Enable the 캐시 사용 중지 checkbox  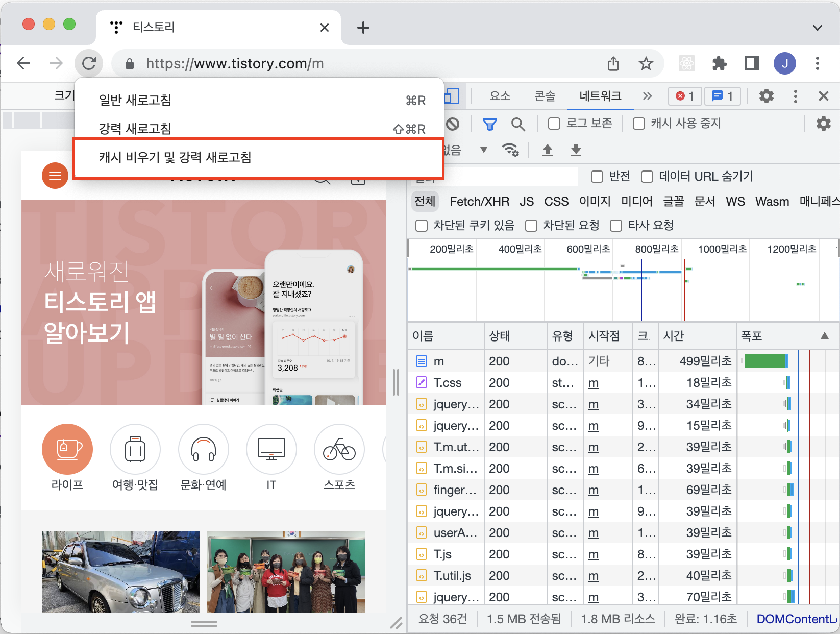click(x=638, y=124)
